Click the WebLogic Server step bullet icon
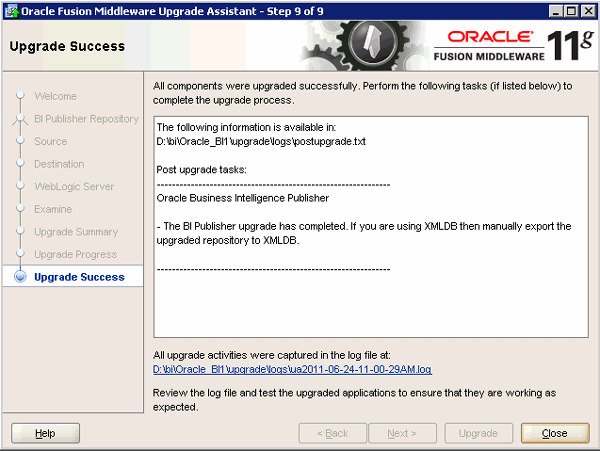The width and height of the screenshot is (600, 451). coord(20,186)
